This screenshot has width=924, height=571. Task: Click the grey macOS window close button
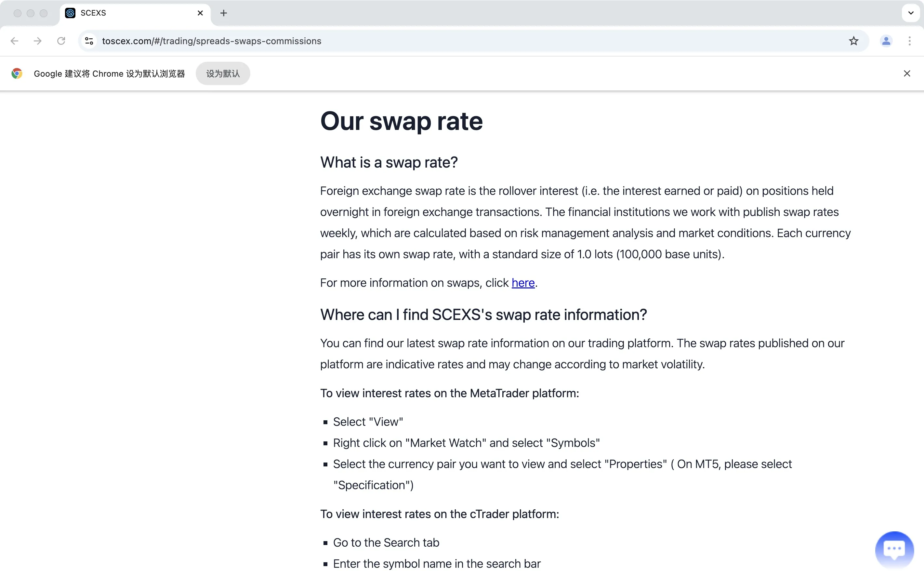[17, 13]
